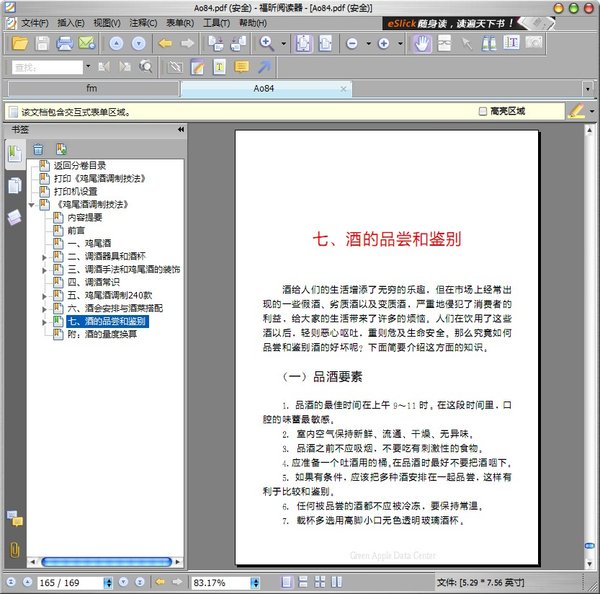Switch to the fm tab
The height and width of the screenshot is (594, 600).
coord(93,89)
